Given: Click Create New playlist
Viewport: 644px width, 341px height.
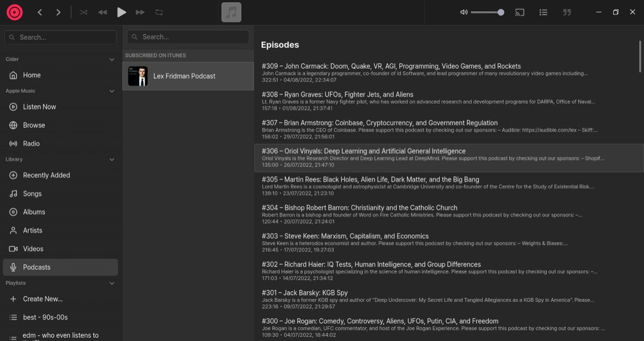Looking at the screenshot, I should 60,299.
